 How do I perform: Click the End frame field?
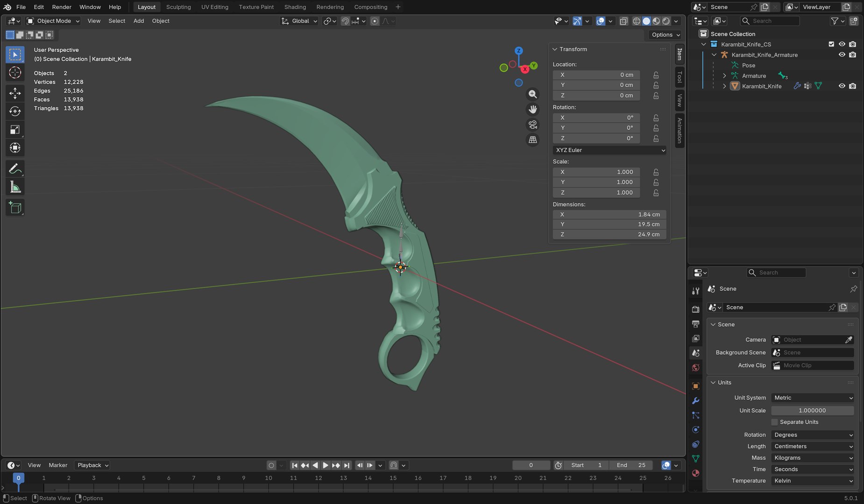click(632, 465)
